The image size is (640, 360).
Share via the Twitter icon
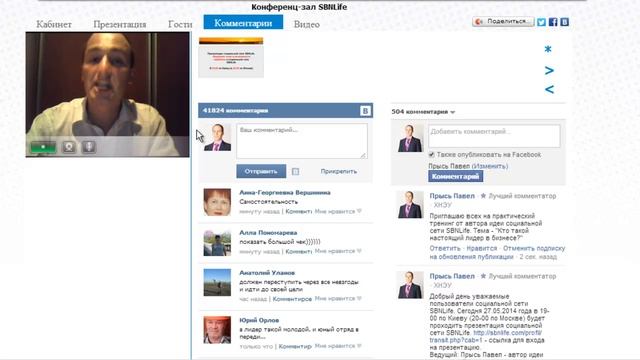541,22
